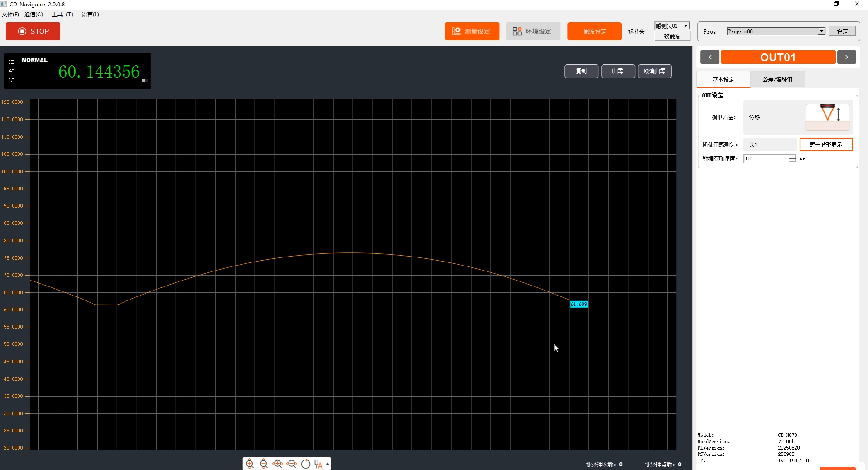
Task: Open the 感测头01 head selection dropdown
Action: (685, 26)
